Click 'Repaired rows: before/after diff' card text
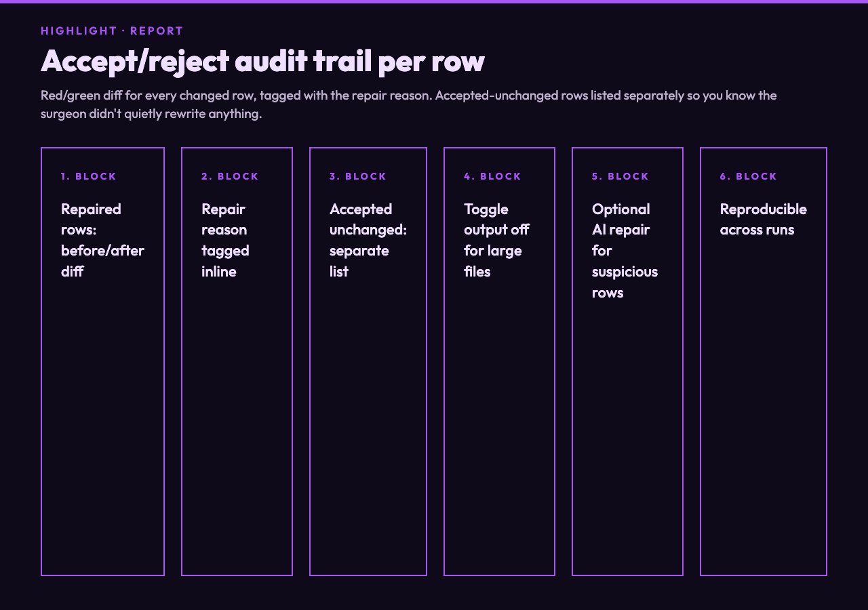This screenshot has height=610, width=868. pos(102,240)
